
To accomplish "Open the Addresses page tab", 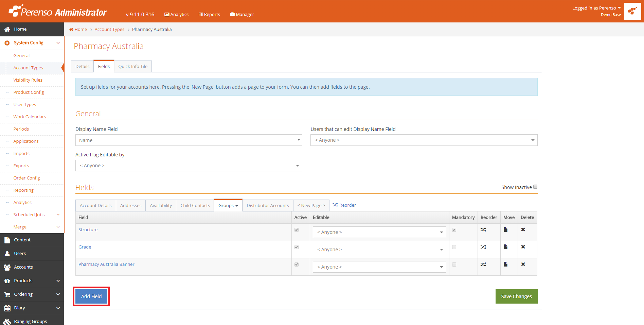I will [131, 205].
